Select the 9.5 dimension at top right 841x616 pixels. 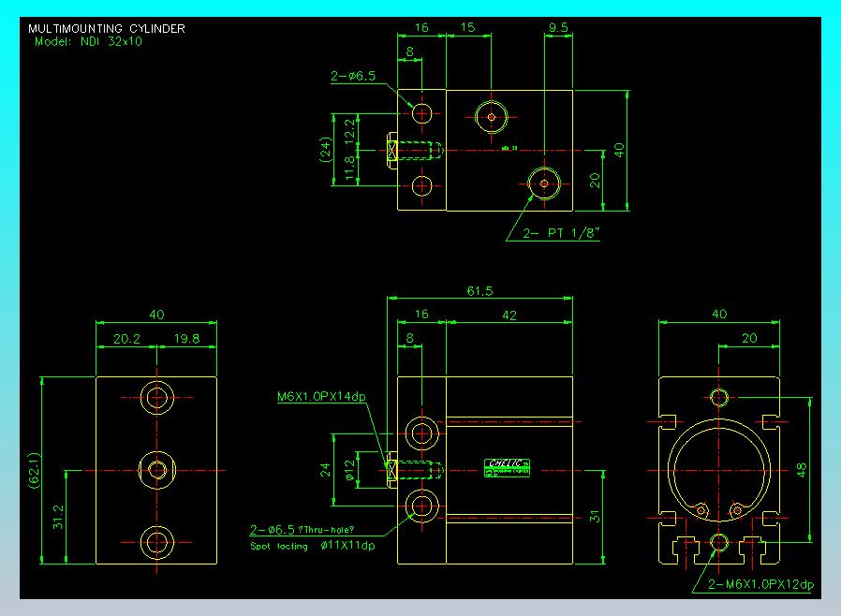click(x=558, y=27)
